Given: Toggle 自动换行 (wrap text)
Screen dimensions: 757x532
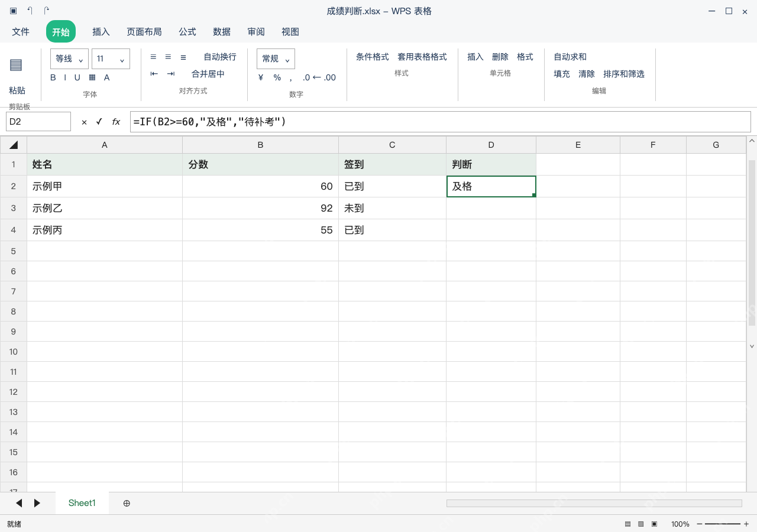Looking at the screenshot, I should click(220, 57).
